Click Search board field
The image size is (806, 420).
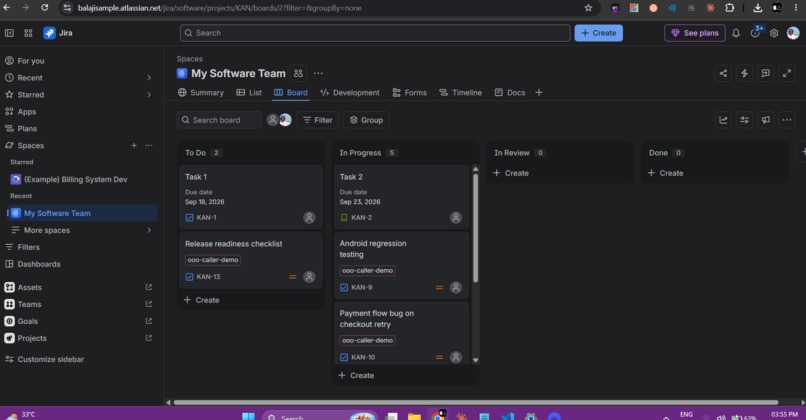coord(219,120)
